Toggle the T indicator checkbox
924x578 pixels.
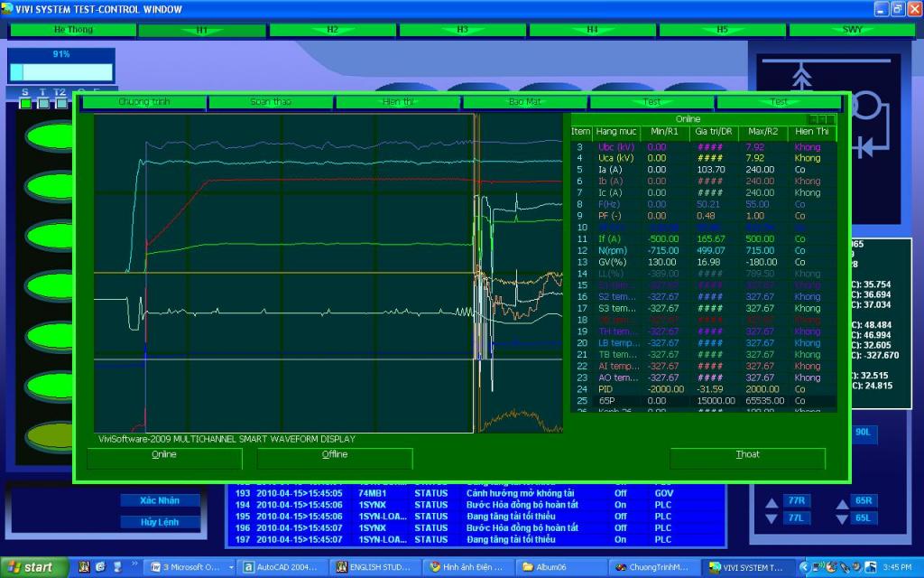(x=43, y=103)
